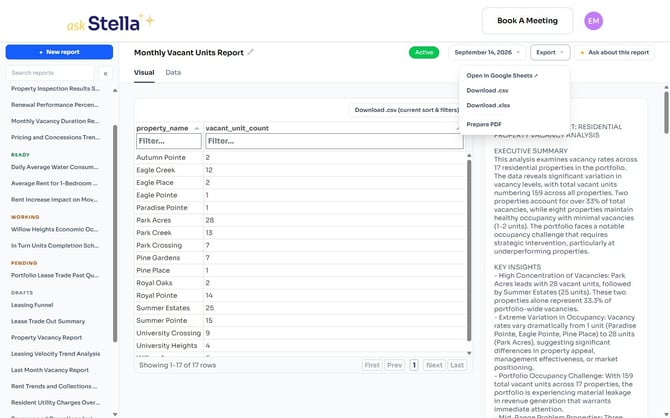The width and height of the screenshot is (670, 418).
Task: Click the askStella logo
Action: [x=110, y=23]
